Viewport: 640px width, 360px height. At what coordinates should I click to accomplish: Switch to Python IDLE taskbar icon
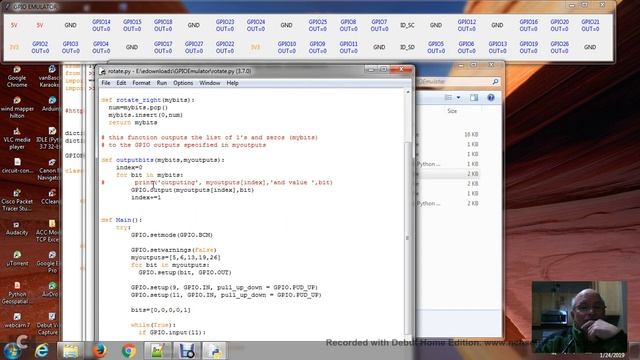click(x=215, y=351)
